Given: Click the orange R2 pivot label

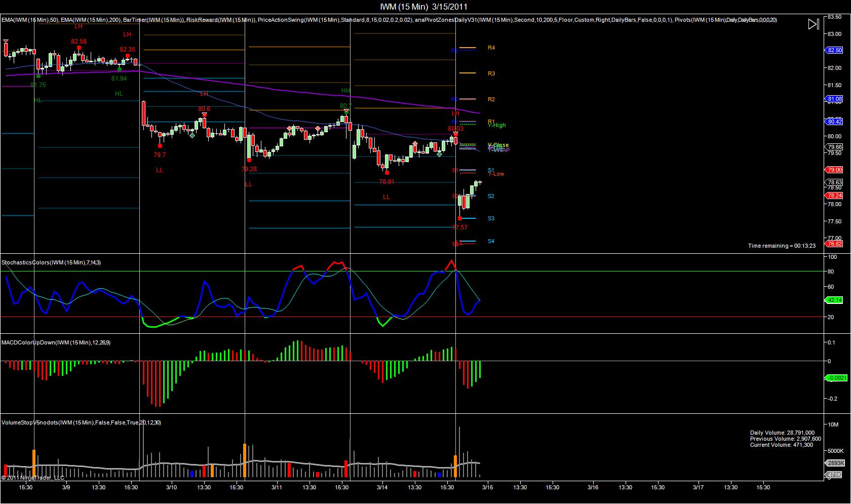Looking at the screenshot, I should click(491, 99).
